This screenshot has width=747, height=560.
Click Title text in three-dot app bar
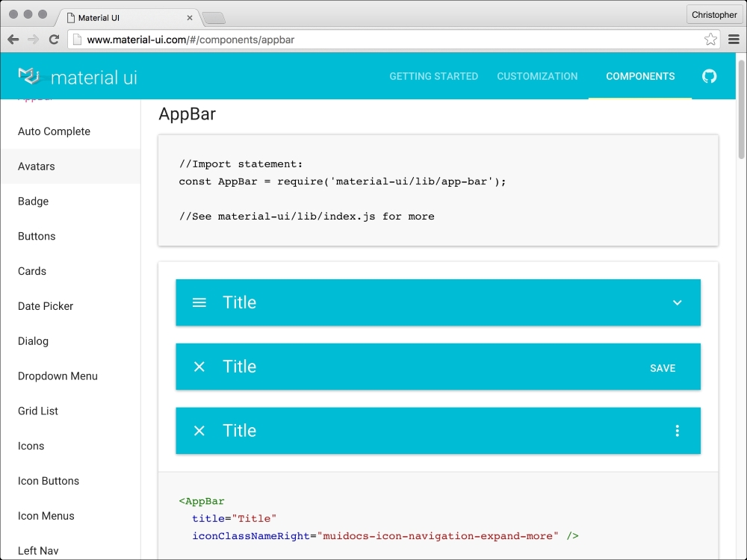tap(240, 431)
